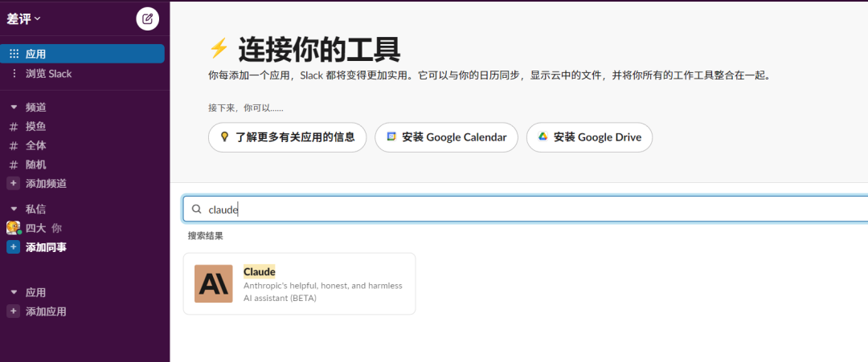Click the 安装 Google Drive button

(590, 137)
